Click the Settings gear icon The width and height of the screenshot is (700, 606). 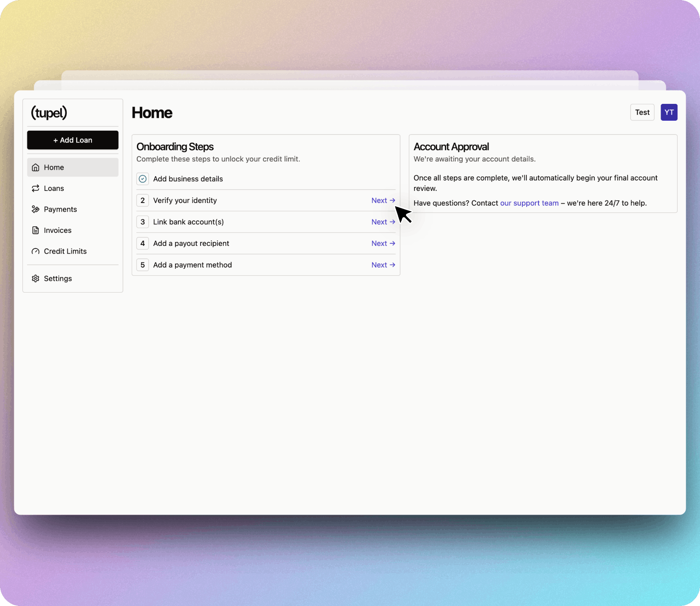tap(36, 279)
